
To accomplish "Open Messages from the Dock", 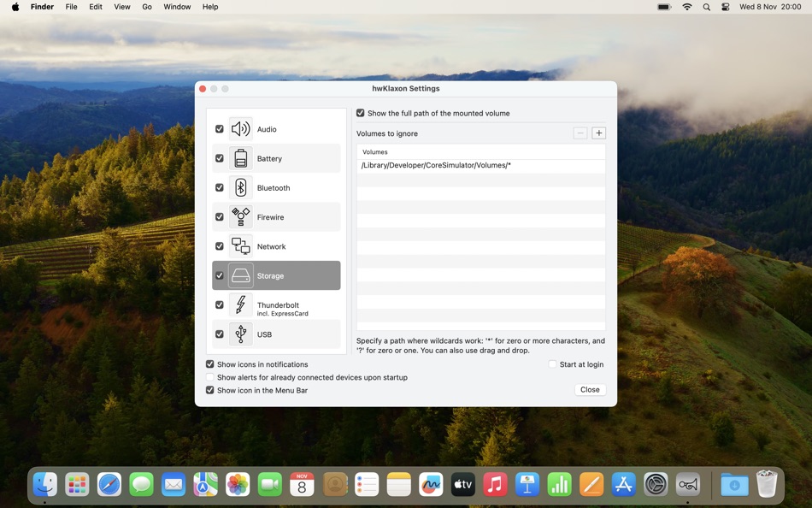I will coord(141,485).
